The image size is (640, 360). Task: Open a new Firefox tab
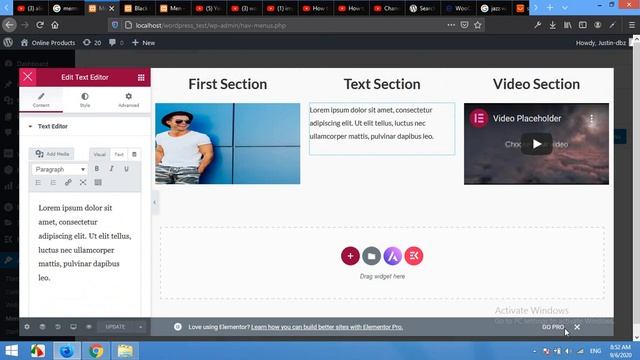point(550,8)
